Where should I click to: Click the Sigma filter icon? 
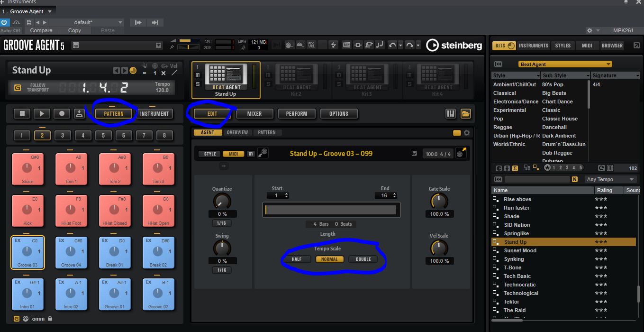[x=515, y=168]
